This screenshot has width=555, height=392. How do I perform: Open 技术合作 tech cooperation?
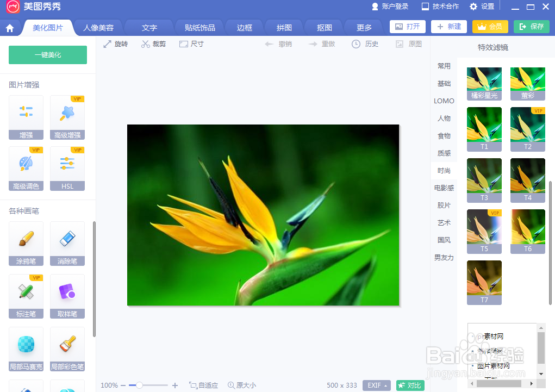[x=440, y=7]
